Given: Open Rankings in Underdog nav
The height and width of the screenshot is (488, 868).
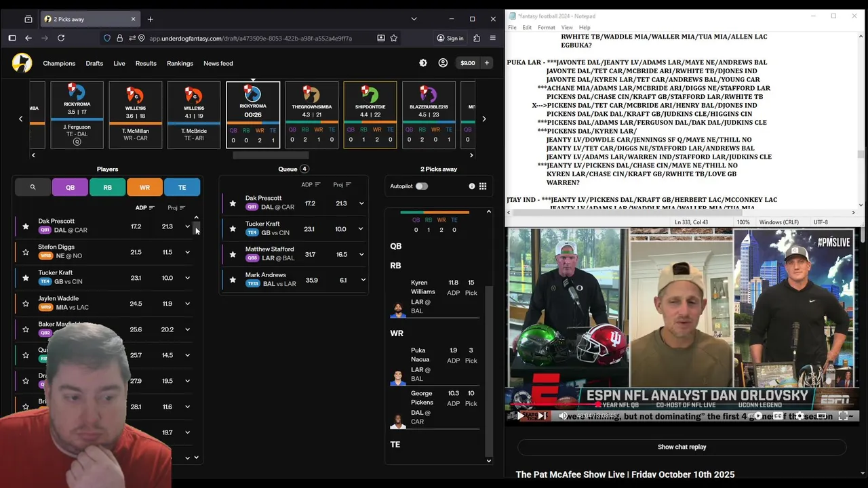Looking at the screenshot, I should point(180,63).
